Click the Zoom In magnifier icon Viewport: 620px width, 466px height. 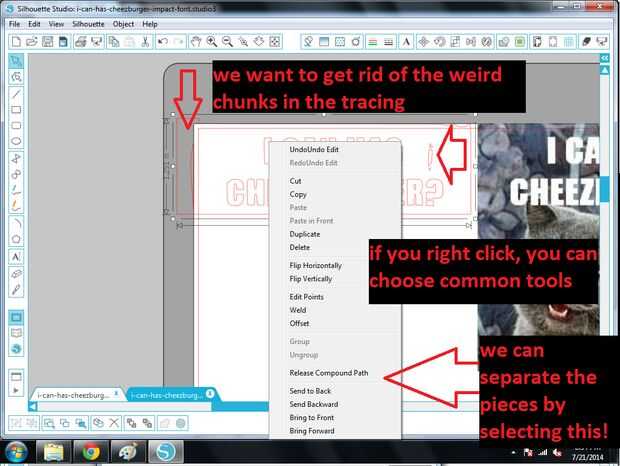(x=212, y=42)
